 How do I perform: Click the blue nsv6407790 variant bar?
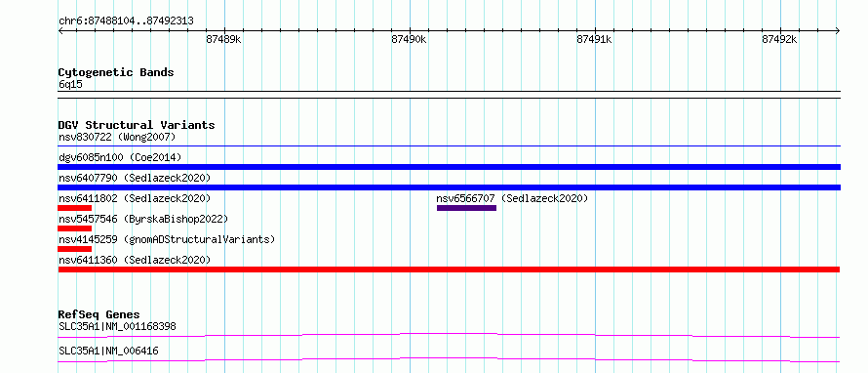(x=449, y=187)
